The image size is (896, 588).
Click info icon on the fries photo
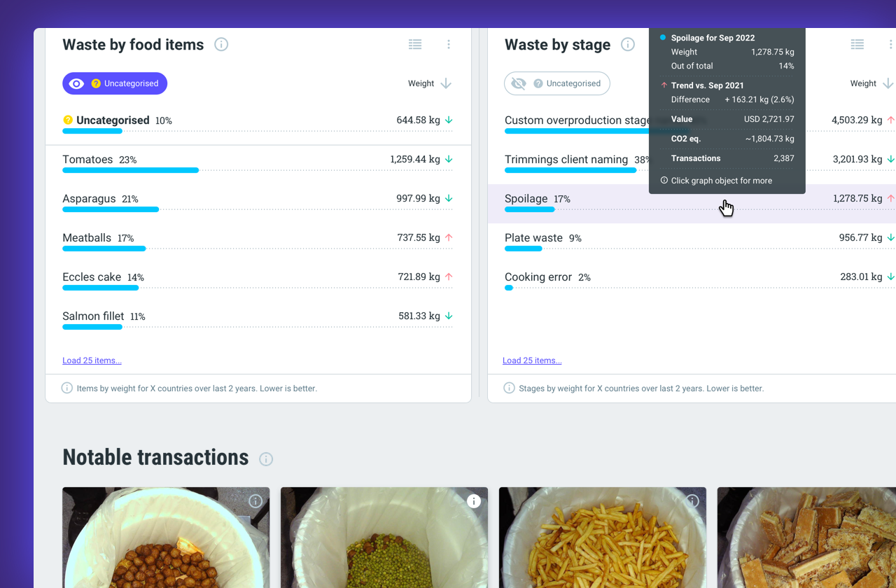(692, 501)
